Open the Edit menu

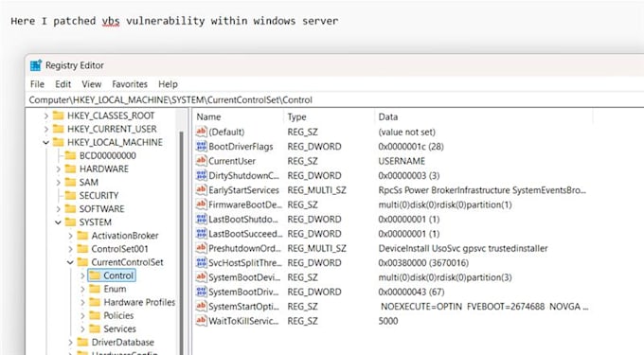coord(63,84)
